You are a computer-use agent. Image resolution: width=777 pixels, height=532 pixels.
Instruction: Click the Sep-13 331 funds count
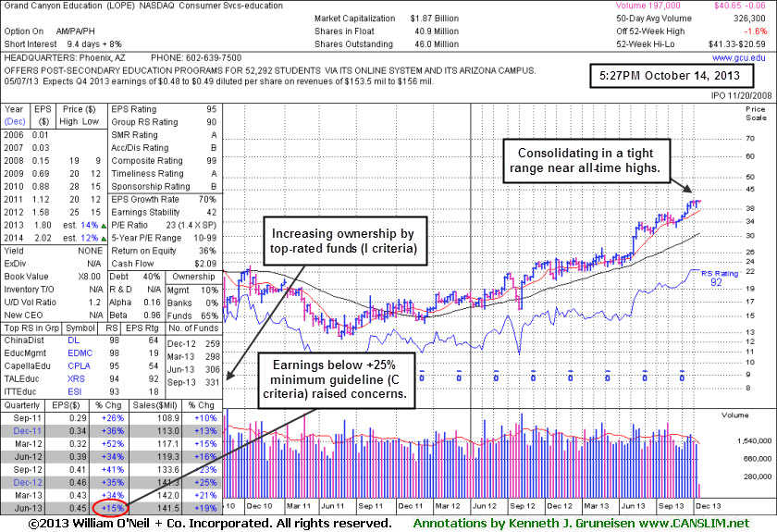[x=213, y=382]
